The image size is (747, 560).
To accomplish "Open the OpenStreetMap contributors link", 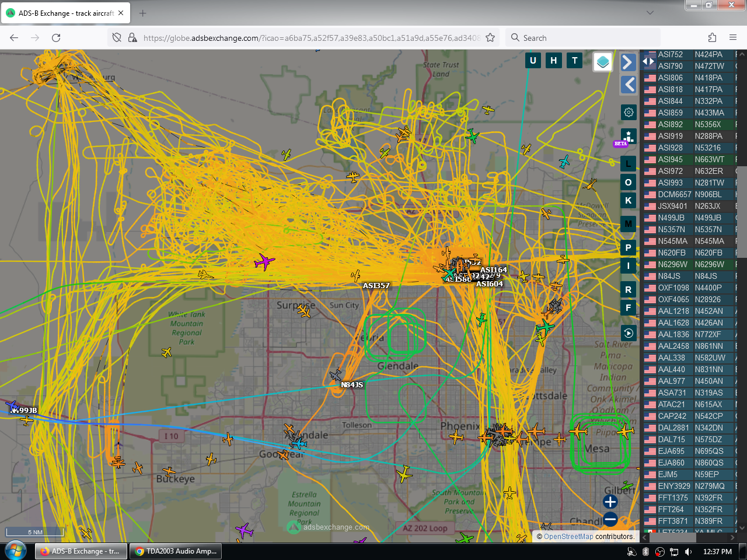I will click(568, 537).
